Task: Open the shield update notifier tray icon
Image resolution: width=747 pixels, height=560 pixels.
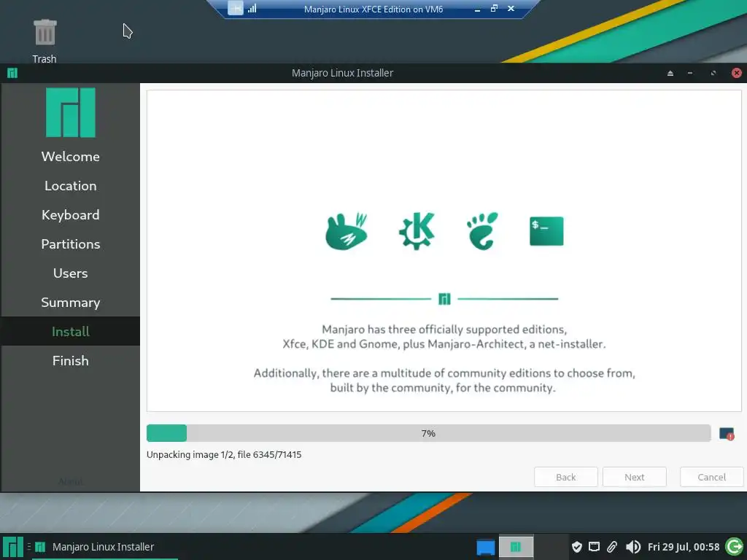Action: pos(576,547)
